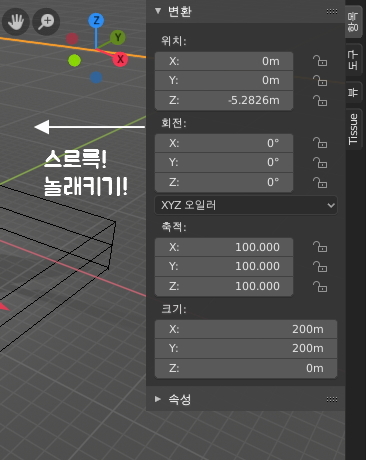Click scale Z field showing 100.000
Image resolution: width=366 pixels, height=460 pixels.
click(x=224, y=286)
